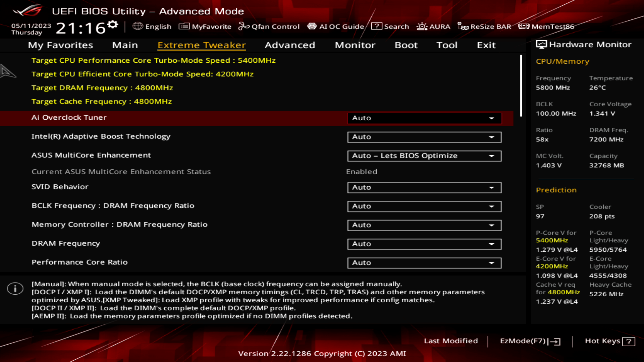
Task: Select Ai Overclock Tuner row label
Action: tap(69, 117)
